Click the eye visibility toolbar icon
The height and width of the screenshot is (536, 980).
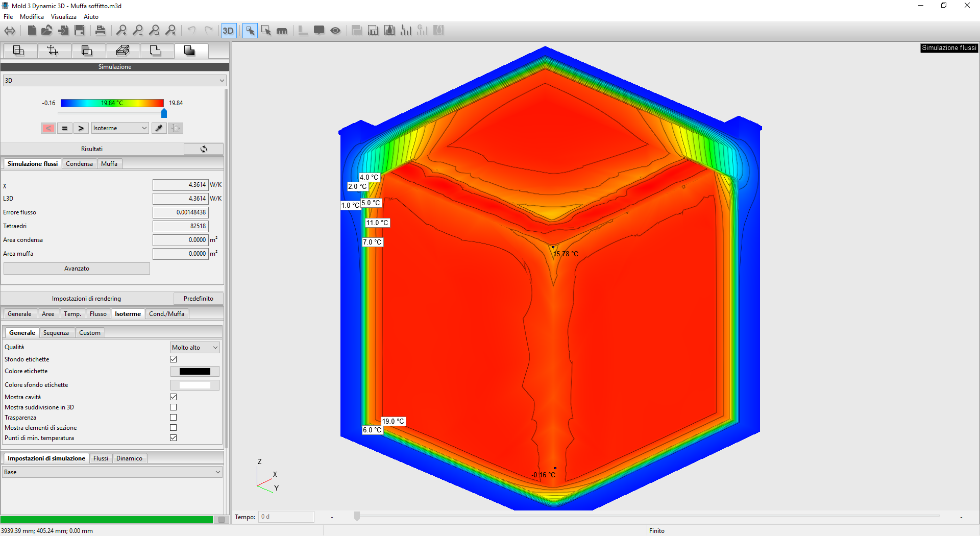335,31
